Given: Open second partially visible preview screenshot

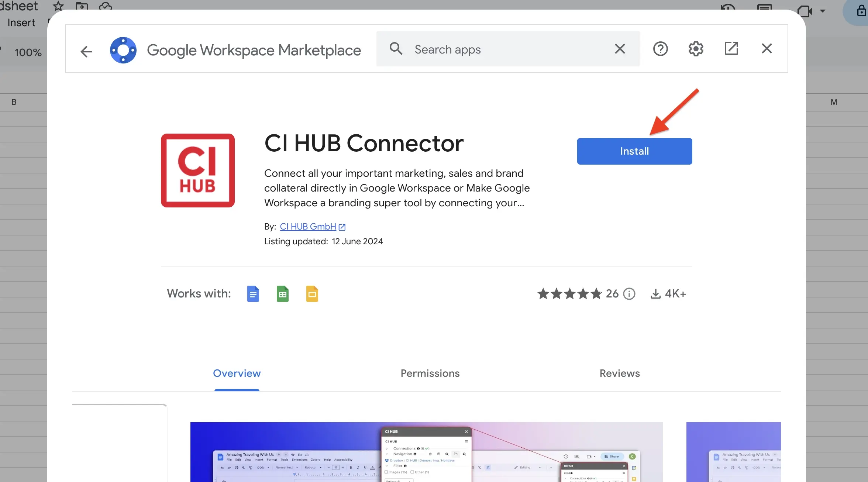Looking at the screenshot, I should [733, 452].
